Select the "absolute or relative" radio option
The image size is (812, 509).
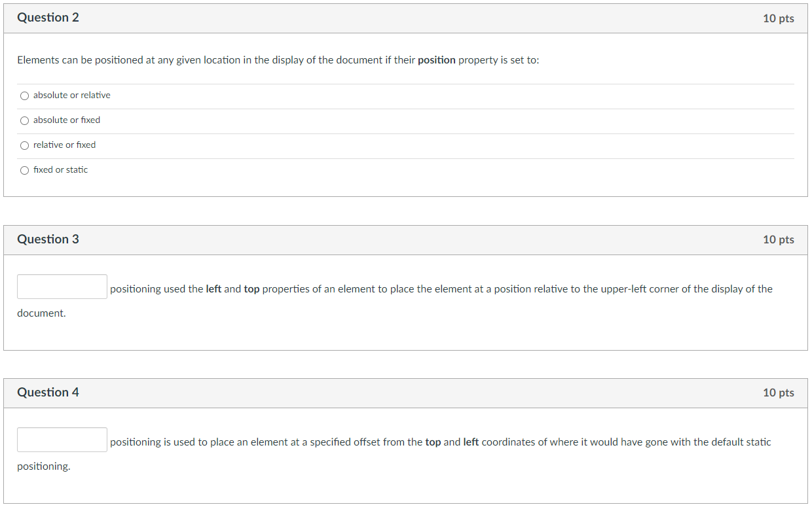pyautogui.click(x=25, y=96)
